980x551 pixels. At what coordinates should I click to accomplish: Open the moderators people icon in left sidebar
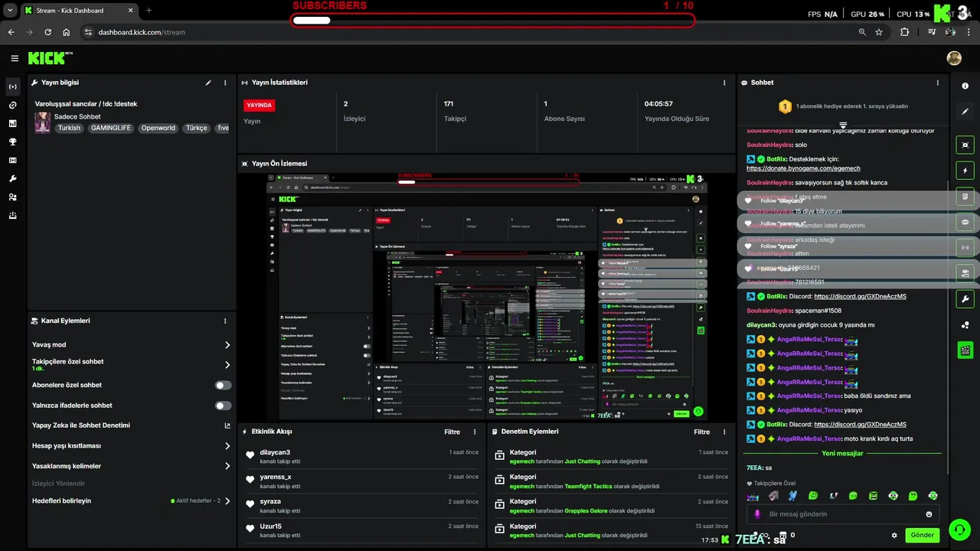click(13, 197)
